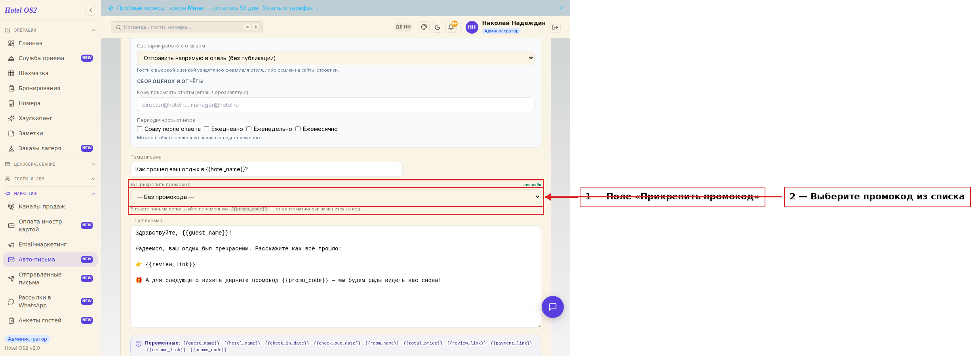980x356 pixels.
Task: Collapse sidebar with the chevron button
Action: (91, 10)
